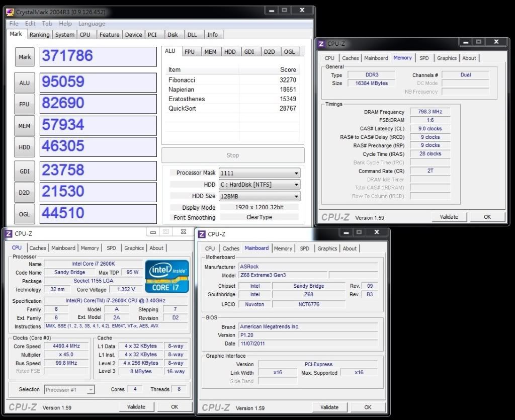This screenshot has width=515, height=420.
Task: Run the OGL benchmark button
Action: (x=25, y=214)
